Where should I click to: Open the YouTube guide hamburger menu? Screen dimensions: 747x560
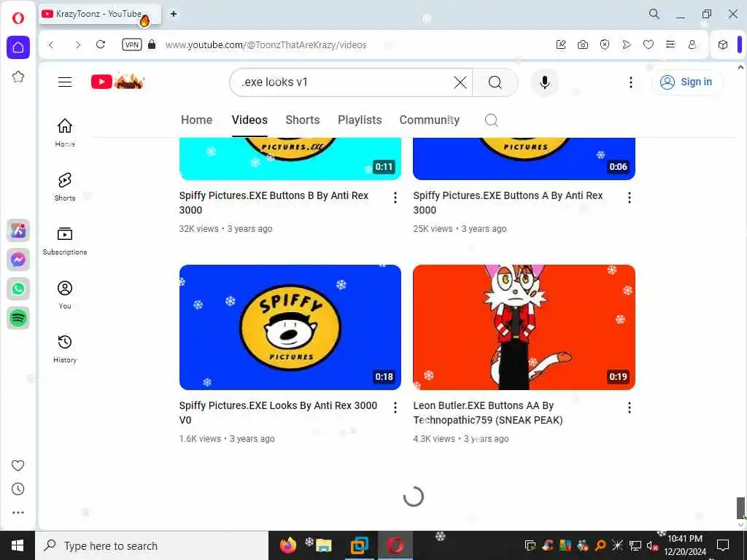pyautogui.click(x=65, y=82)
